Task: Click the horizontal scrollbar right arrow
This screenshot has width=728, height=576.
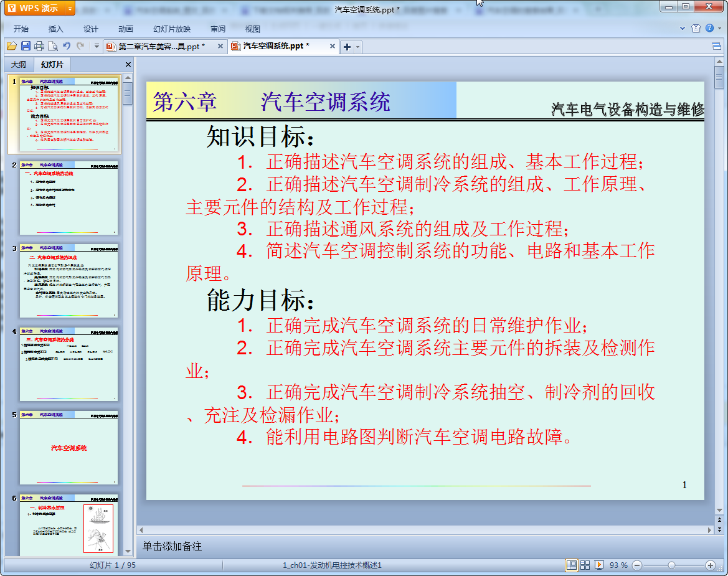Action: (709, 529)
